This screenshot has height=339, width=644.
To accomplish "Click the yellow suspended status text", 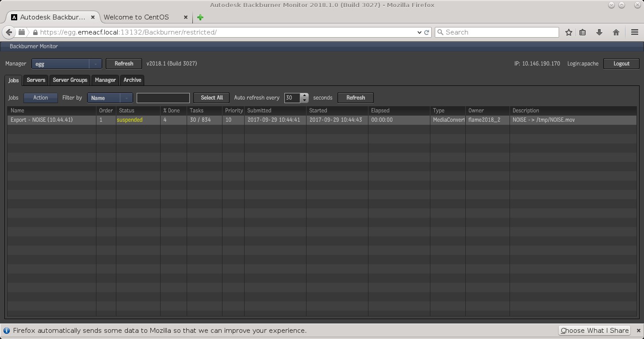I will 130,120.
